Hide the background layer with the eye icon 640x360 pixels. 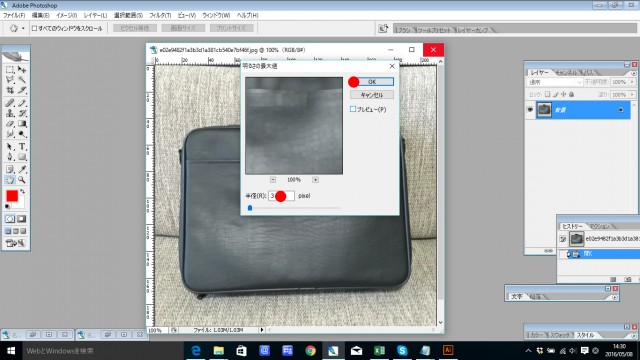point(530,110)
